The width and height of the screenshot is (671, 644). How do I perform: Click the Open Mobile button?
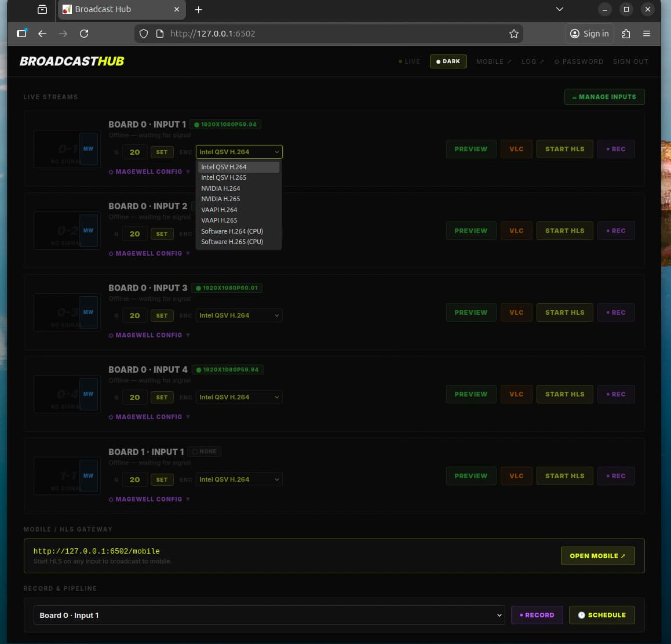click(597, 556)
